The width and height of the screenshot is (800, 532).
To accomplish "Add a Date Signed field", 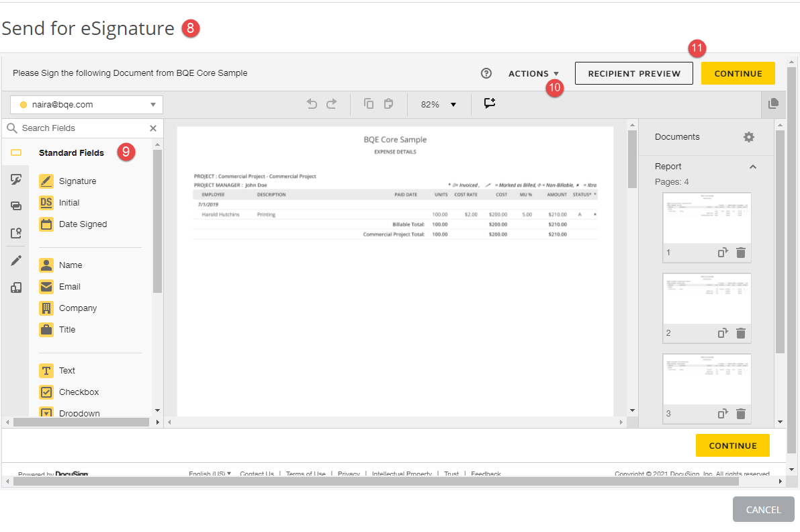I will (x=73, y=224).
